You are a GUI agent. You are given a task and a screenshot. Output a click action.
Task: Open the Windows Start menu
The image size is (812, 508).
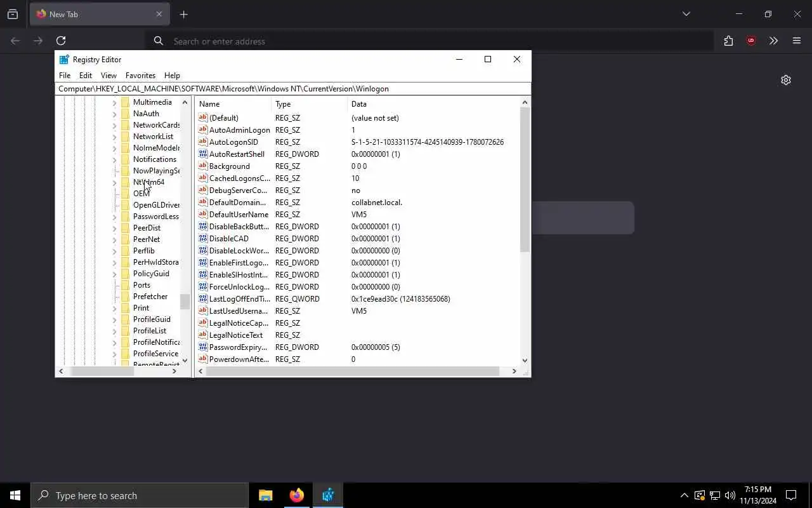[15, 495]
